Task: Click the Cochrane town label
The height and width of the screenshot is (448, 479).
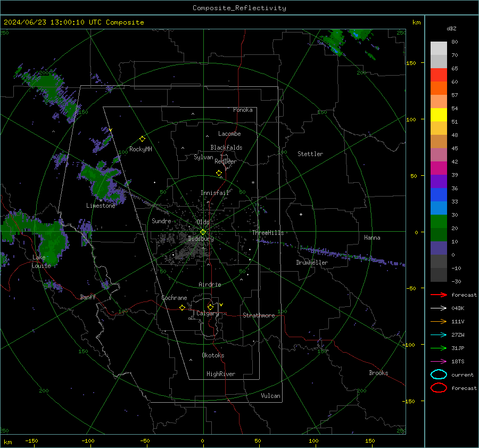Action: pos(174,298)
